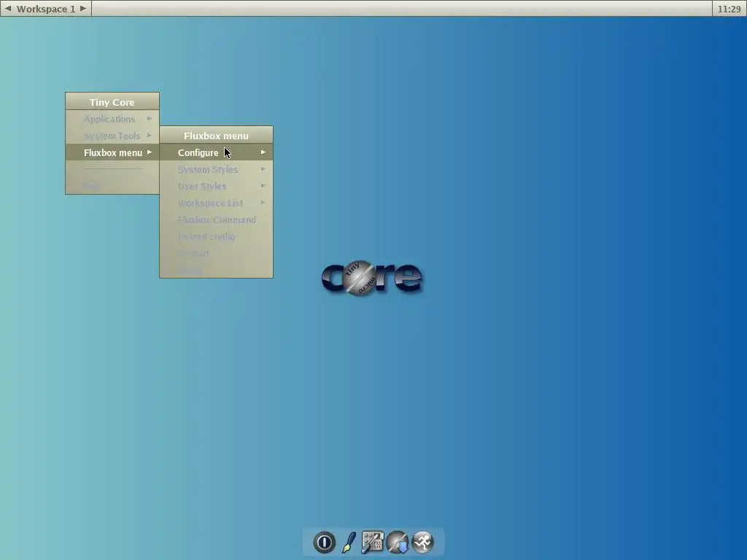747x560 pixels.
Task: Launch the Run Program running-man icon
Action: click(x=422, y=542)
